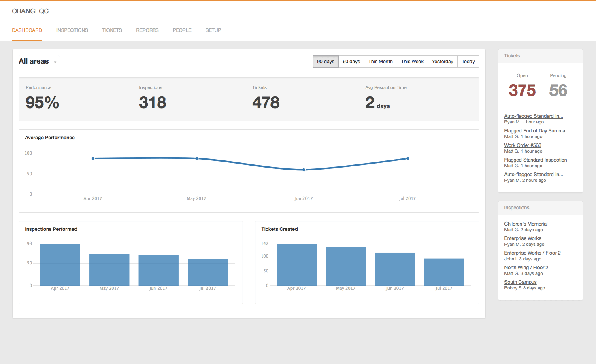Open the South Campus inspection
This screenshot has width=596, height=364.
pyautogui.click(x=520, y=282)
